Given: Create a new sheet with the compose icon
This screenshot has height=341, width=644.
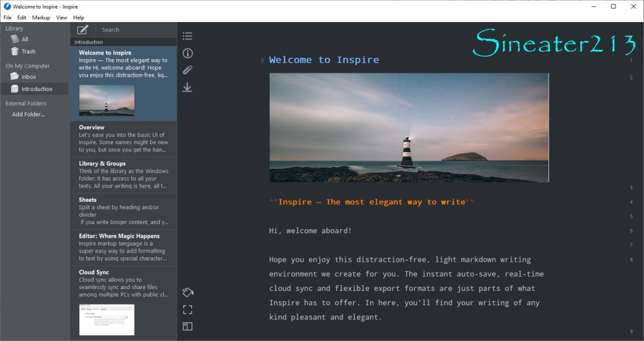Looking at the screenshot, I should [83, 29].
